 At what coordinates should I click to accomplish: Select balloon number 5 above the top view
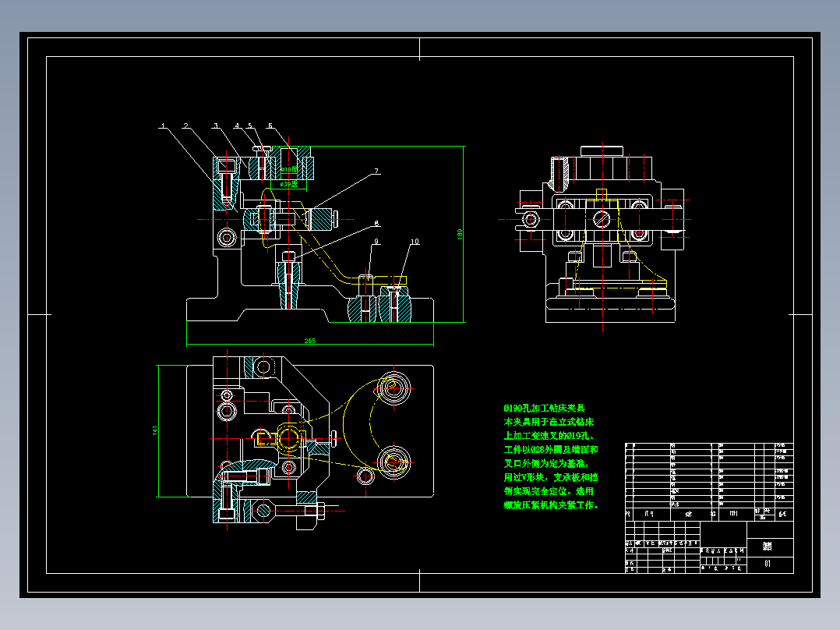coord(250,125)
